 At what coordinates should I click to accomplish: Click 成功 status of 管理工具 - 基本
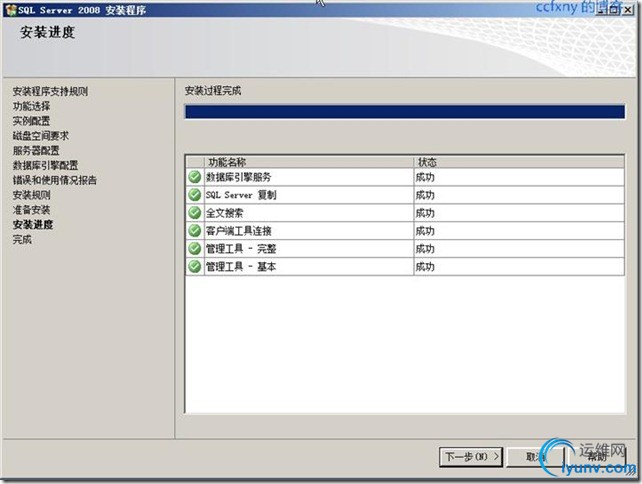[425, 267]
